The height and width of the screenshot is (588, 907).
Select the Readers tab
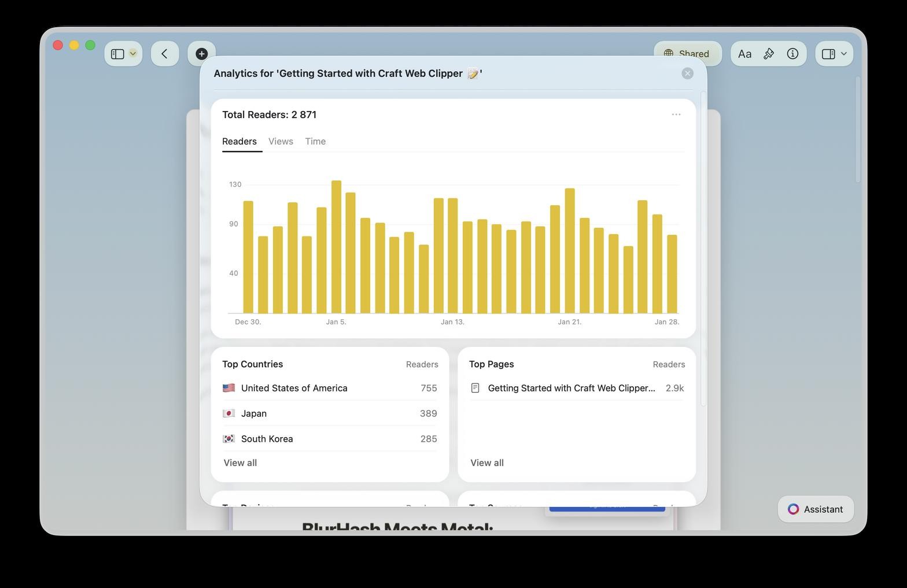click(x=239, y=141)
